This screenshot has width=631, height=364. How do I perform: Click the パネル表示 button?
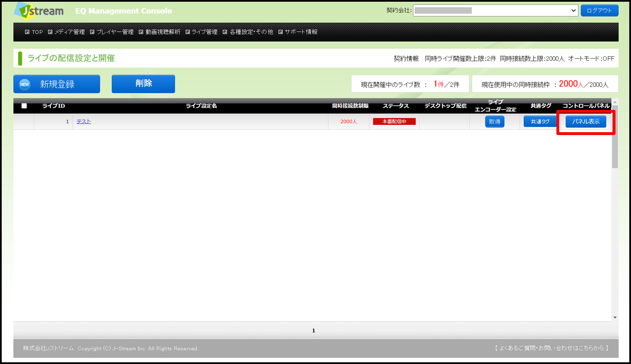586,122
